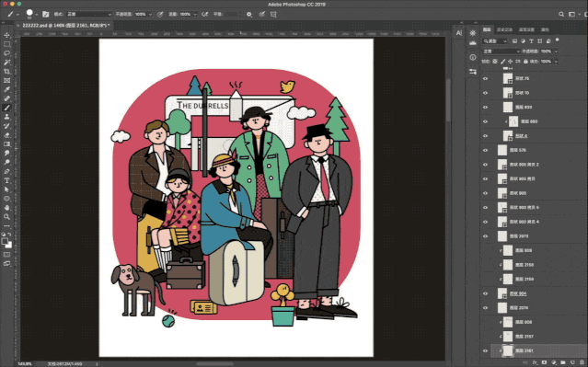588x367 pixels.
Task: Open the brush mode dropdown in options bar
Action: (x=89, y=14)
